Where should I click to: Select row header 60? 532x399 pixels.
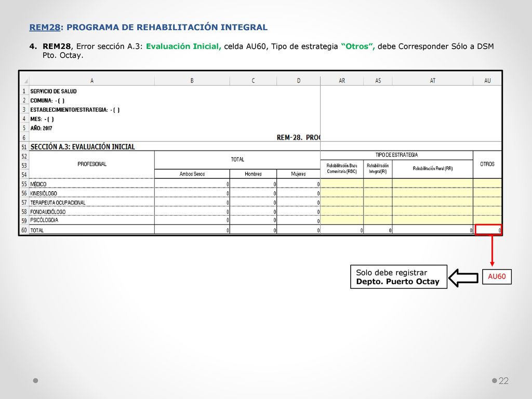click(x=24, y=230)
